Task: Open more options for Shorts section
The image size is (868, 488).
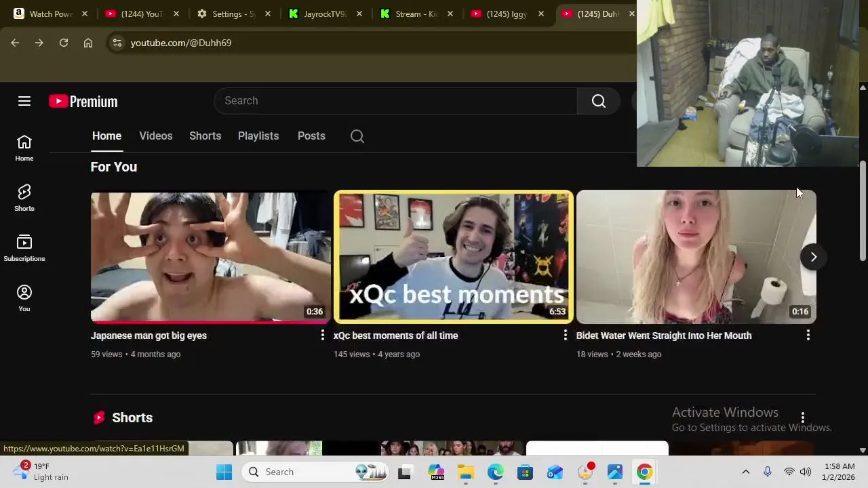Action: [803, 418]
